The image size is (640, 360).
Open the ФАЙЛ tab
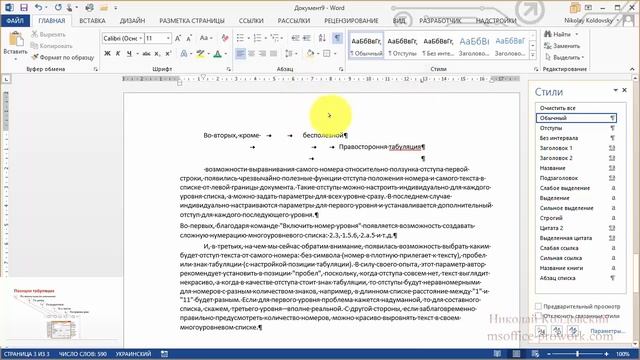(x=15, y=20)
